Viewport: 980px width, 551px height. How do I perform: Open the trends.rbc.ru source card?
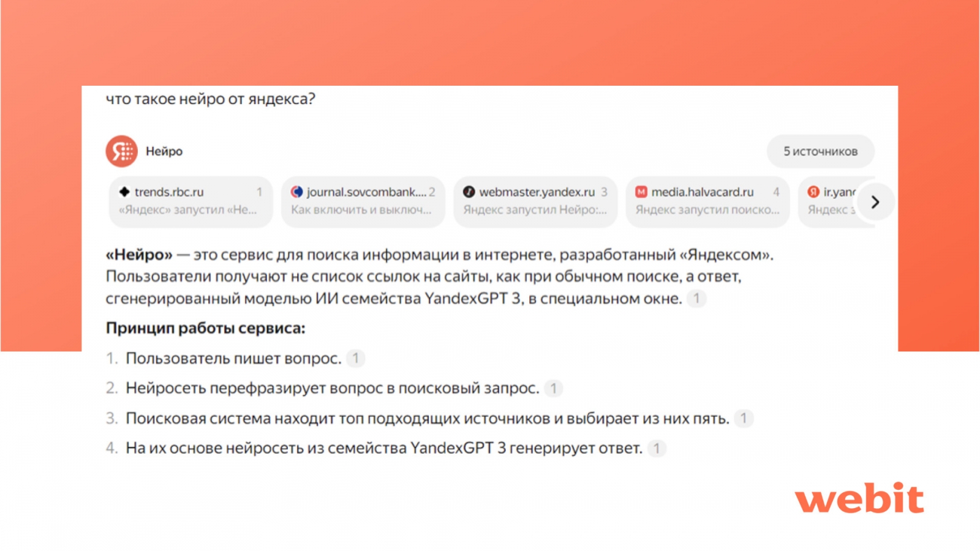point(190,201)
